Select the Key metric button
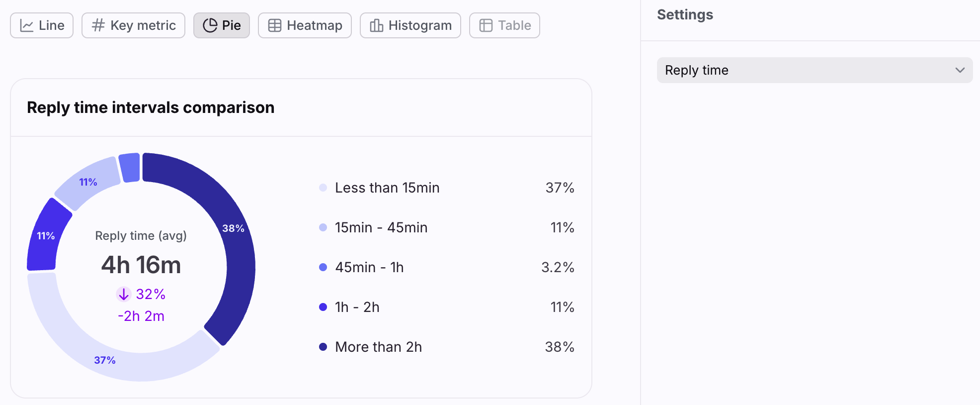This screenshot has height=405, width=980. (133, 25)
